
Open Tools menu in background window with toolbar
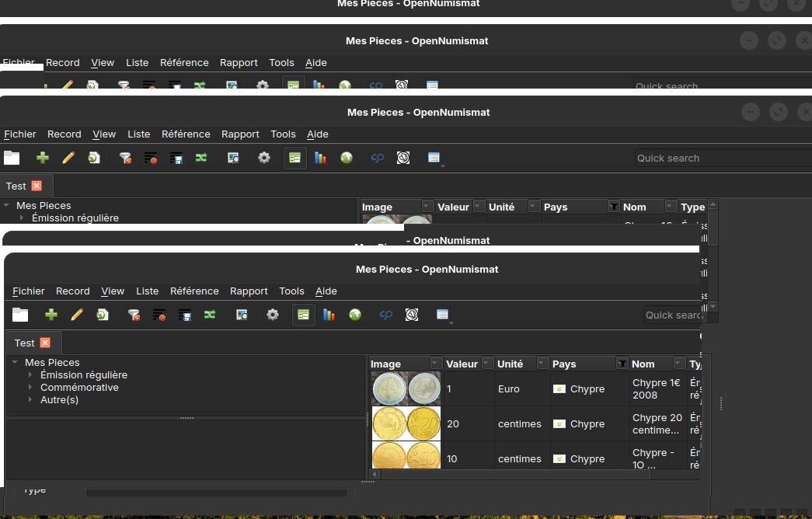283,134
